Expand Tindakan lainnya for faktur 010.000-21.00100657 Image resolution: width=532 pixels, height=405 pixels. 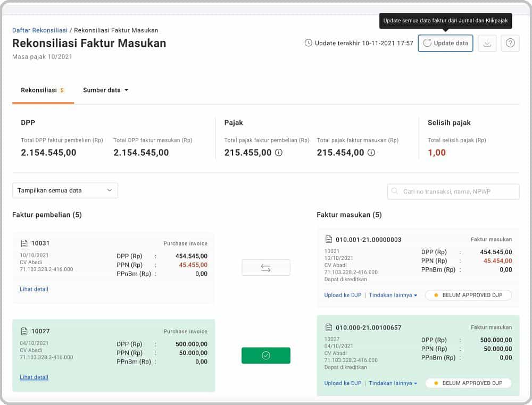393,383
